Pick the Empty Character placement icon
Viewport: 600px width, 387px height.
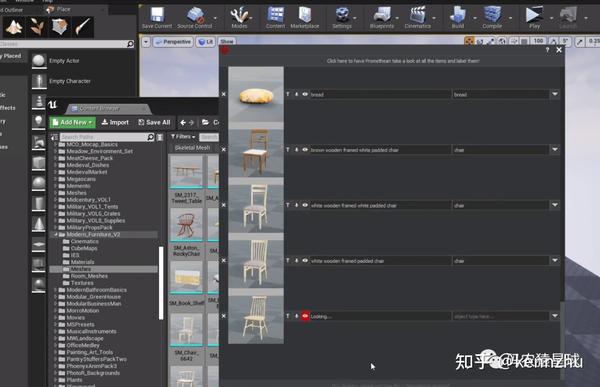[39, 81]
